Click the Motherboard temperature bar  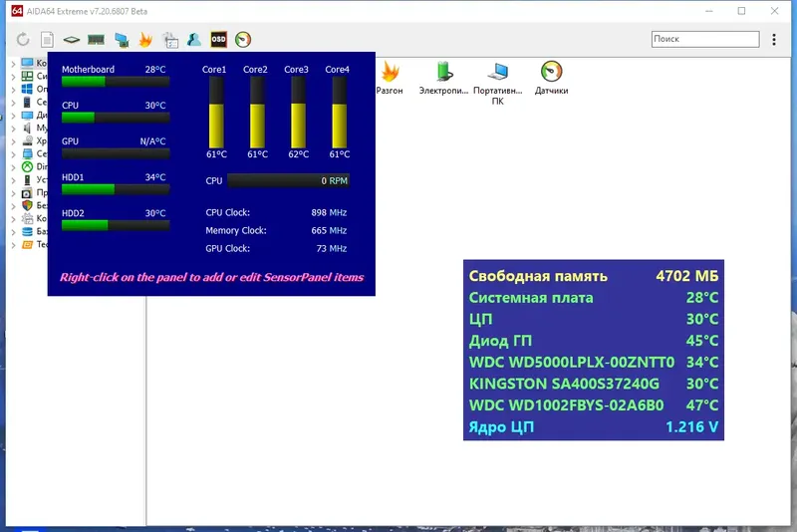click(116, 82)
